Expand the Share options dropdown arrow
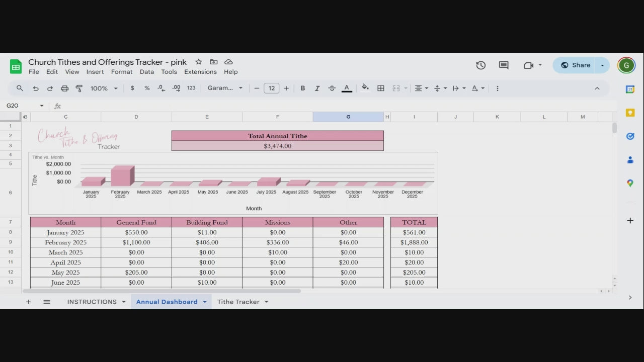Screen dimensions: 644x362 pos(602,65)
